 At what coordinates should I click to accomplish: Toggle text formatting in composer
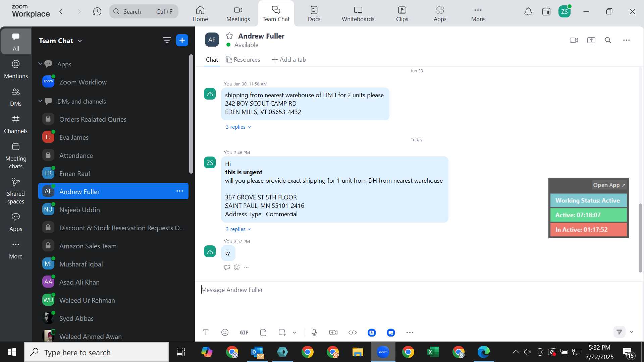pyautogui.click(x=206, y=333)
